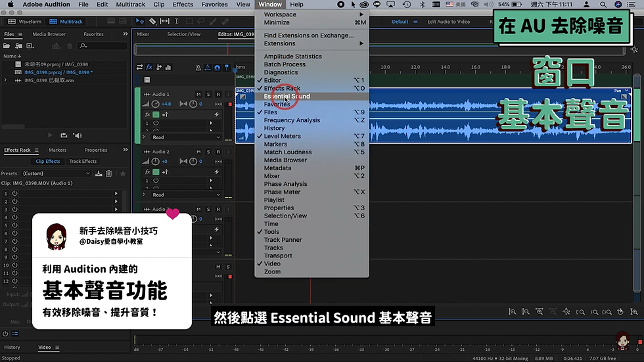Click the Bluetooth icon in menu bar
This screenshot has width=644, height=362.
(x=422, y=5)
